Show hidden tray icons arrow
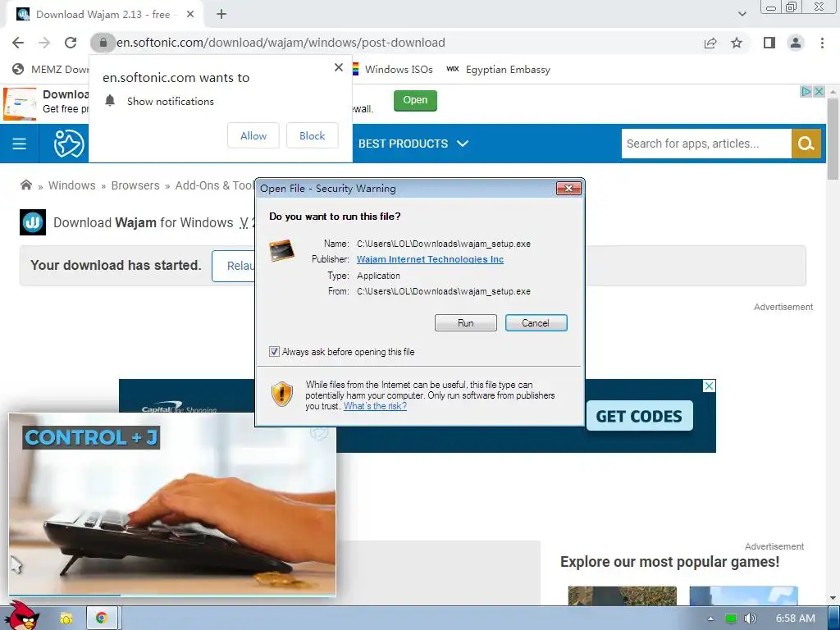Screen dimensions: 840x630 pyautogui.click(x=710, y=619)
